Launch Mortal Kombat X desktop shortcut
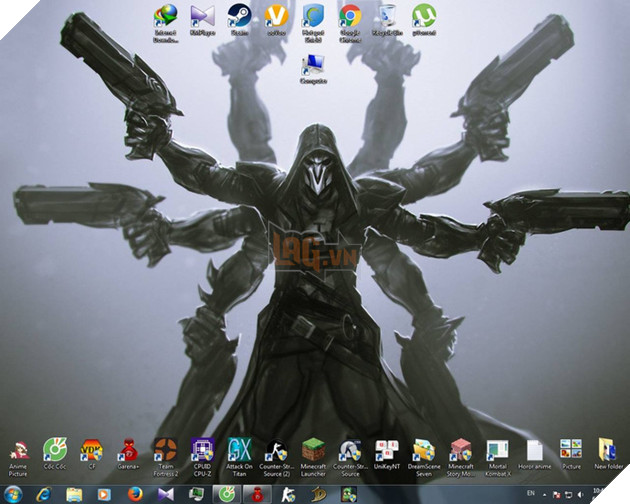The height and width of the screenshot is (504, 630). pyautogui.click(x=497, y=458)
